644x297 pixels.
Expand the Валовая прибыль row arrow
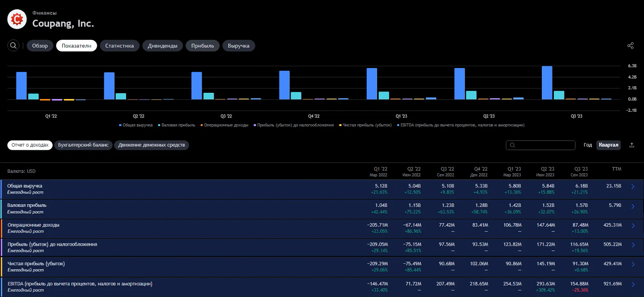tap(632, 206)
